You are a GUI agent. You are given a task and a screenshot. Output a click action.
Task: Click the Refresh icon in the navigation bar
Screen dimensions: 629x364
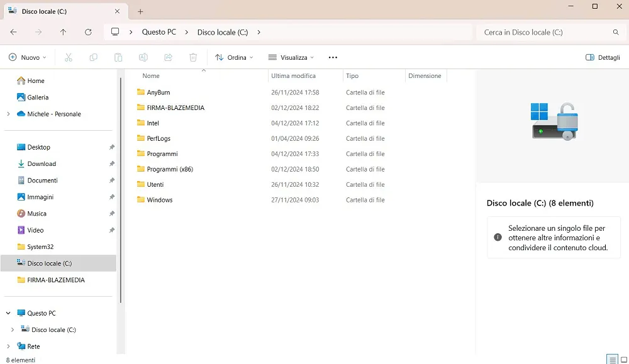coord(88,32)
